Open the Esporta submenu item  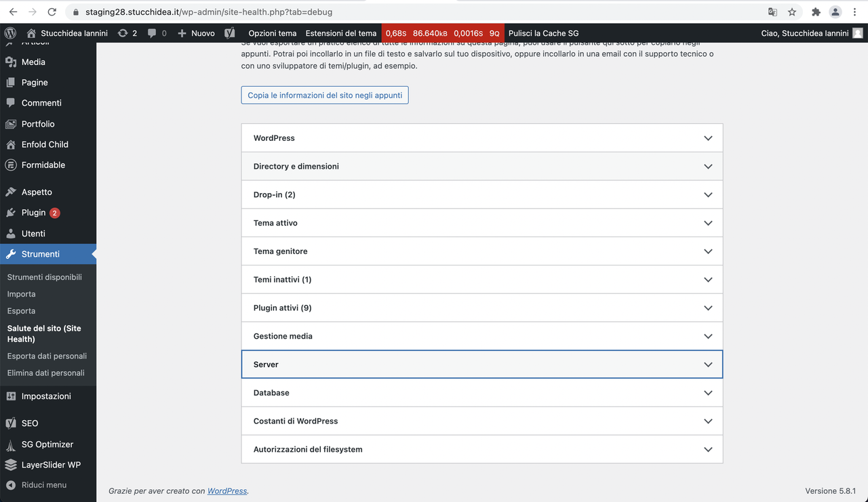coord(22,311)
